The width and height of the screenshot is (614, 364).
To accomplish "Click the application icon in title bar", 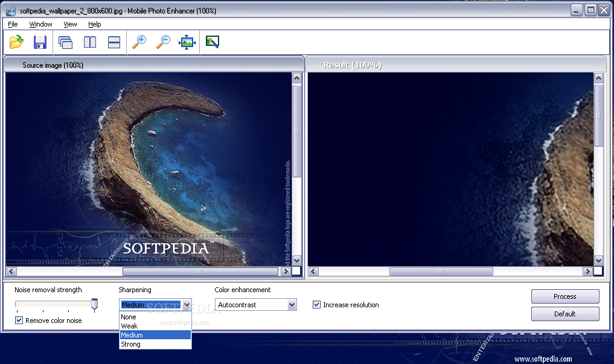I will [x=11, y=11].
